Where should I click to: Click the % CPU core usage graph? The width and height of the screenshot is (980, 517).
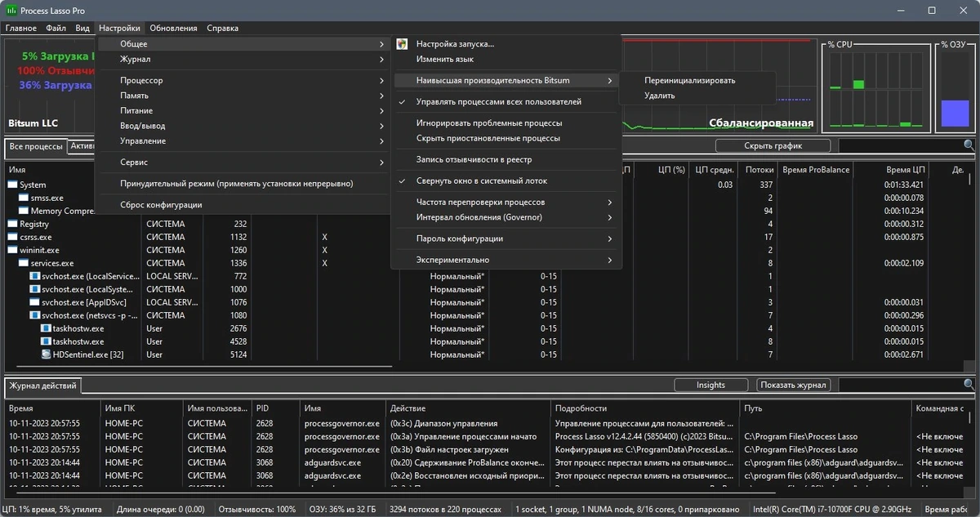(877, 90)
